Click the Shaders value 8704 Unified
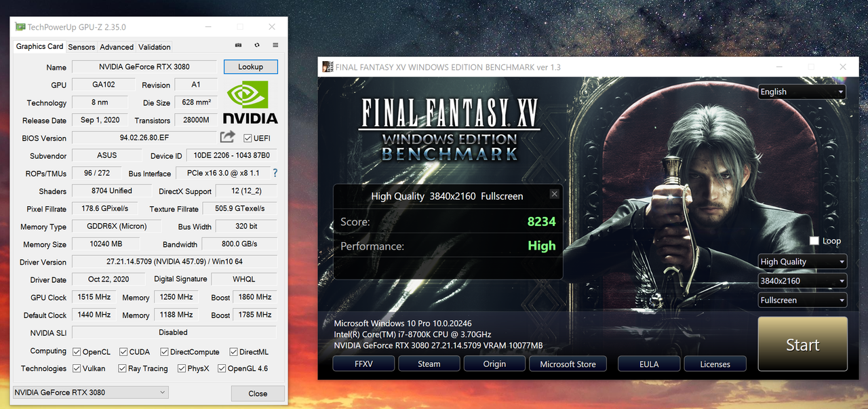The height and width of the screenshot is (409, 868). [x=112, y=191]
